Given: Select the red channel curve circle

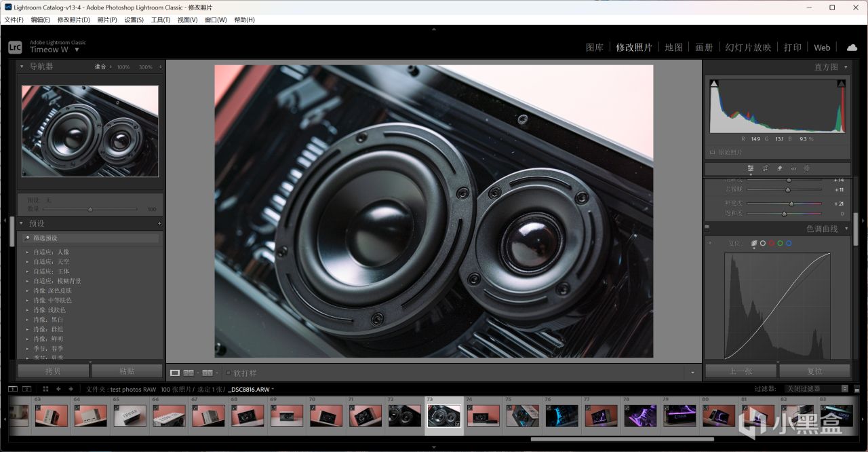Looking at the screenshot, I should tap(772, 243).
